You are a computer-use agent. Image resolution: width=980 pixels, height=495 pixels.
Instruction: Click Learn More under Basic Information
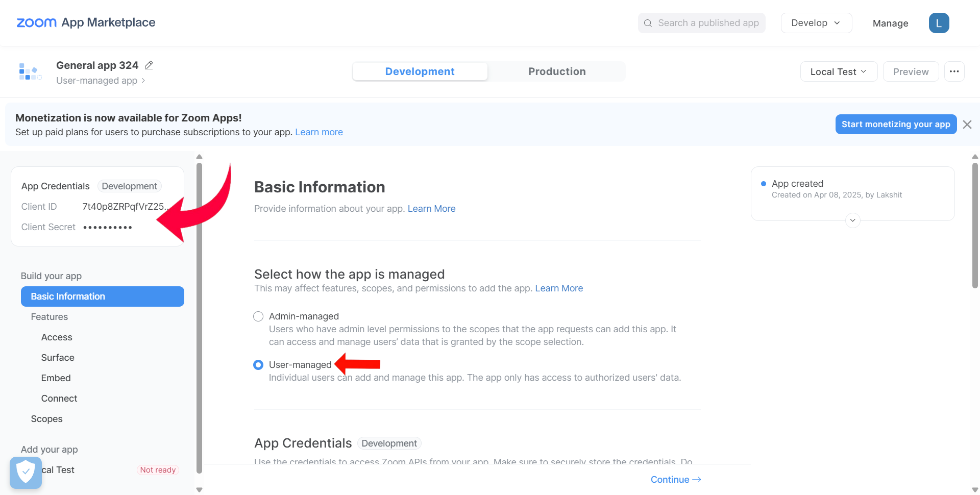431,209
